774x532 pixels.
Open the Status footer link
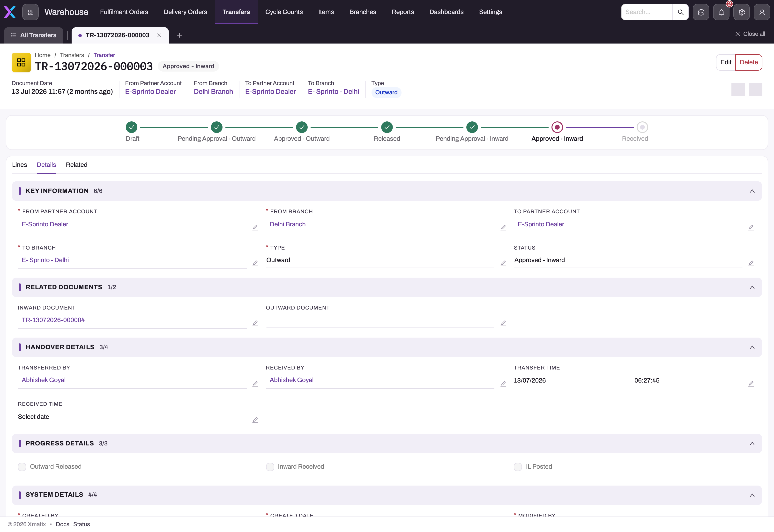81,524
